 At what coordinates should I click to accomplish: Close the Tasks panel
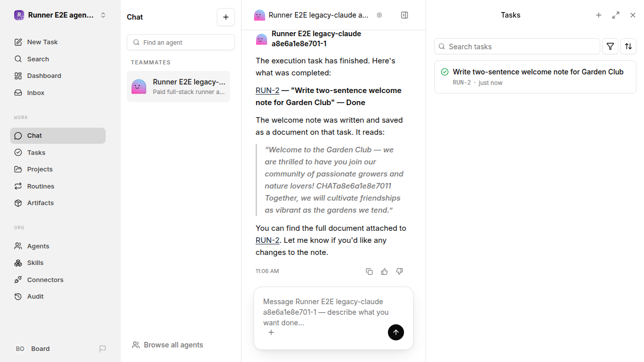point(633,15)
